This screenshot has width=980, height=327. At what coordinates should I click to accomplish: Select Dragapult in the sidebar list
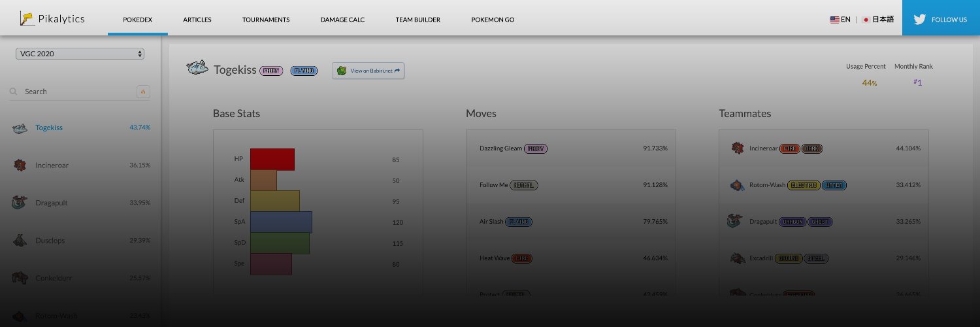point(80,203)
